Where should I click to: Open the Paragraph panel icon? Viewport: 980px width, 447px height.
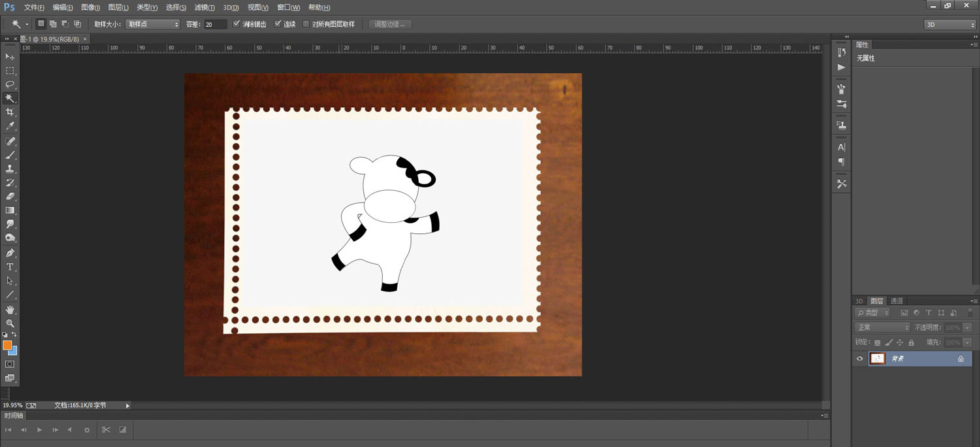[x=840, y=162]
